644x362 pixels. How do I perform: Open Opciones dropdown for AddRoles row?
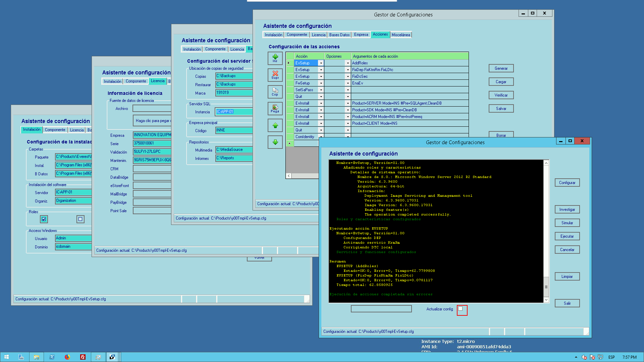point(348,63)
